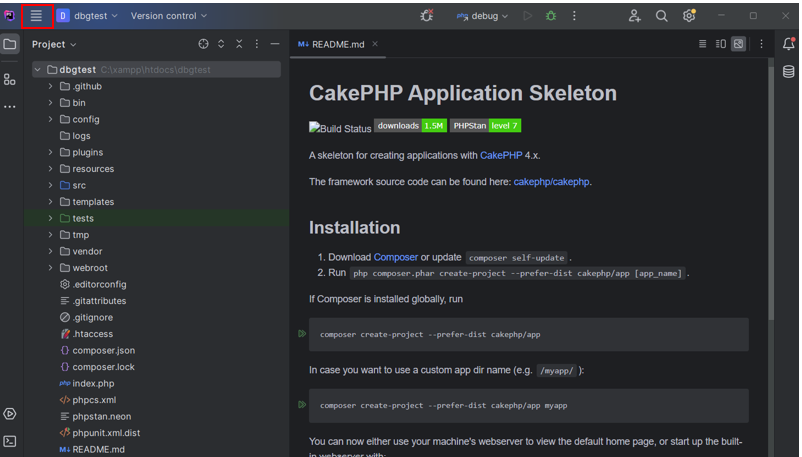Toggle the Project tool window folder icon
Viewport: 802px width, 457px height.
click(x=10, y=44)
